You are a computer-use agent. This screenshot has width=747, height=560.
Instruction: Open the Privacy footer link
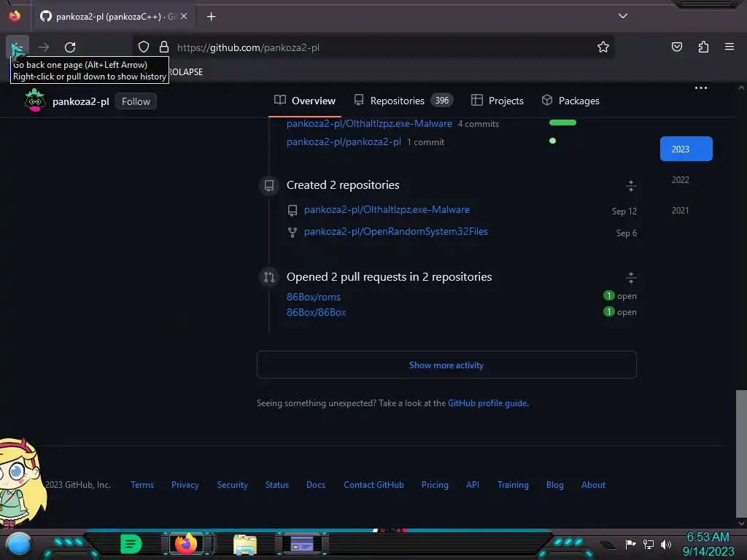click(x=185, y=485)
